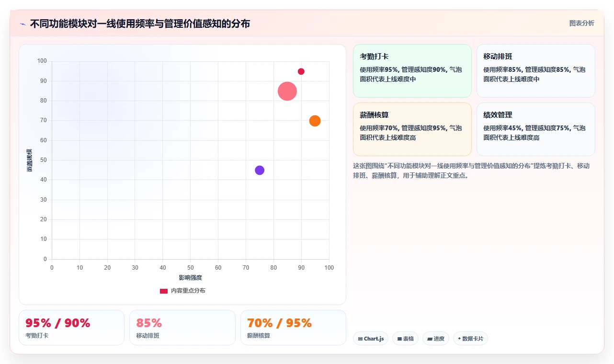
Task: Click the 进度 tag icon
Action: tap(430, 339)
